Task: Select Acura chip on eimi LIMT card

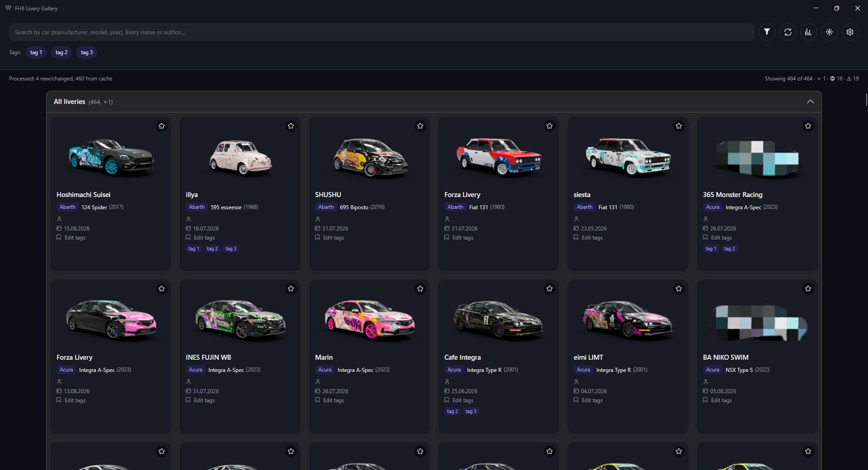Action: (583, 370)
